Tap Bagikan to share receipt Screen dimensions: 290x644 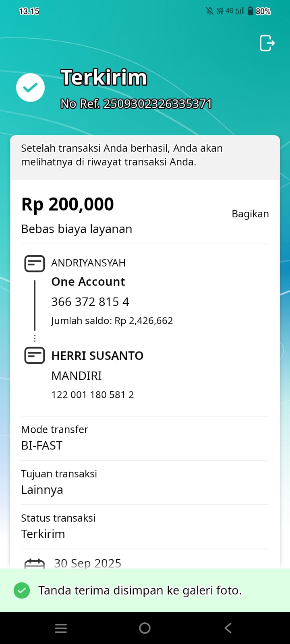coord(250,214)
